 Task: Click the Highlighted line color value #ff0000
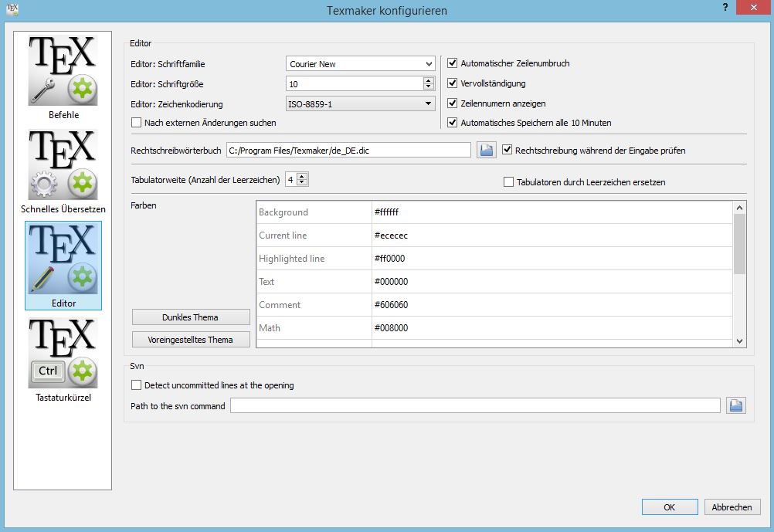pyautogui.click(x=552, y=259)
